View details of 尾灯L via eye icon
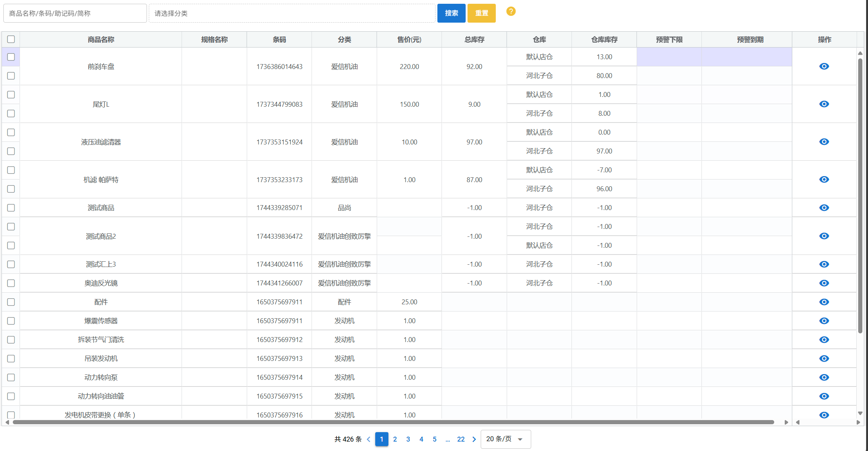 [x=824, y=104]
